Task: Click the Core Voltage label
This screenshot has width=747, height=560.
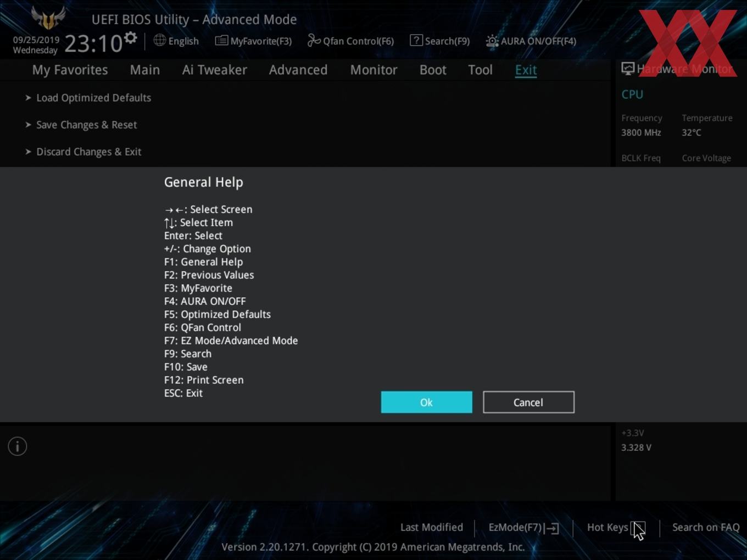Action: [706, 158]
